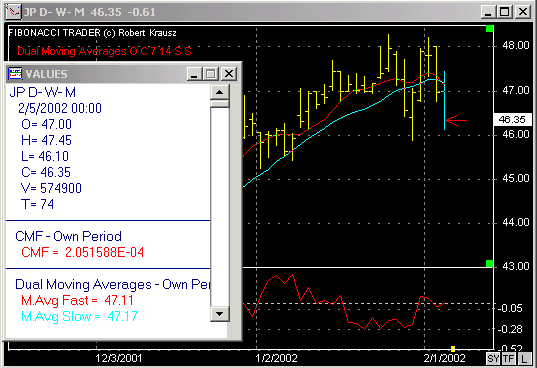Click the CMF - Own Period heading

(x=68, y=236)
